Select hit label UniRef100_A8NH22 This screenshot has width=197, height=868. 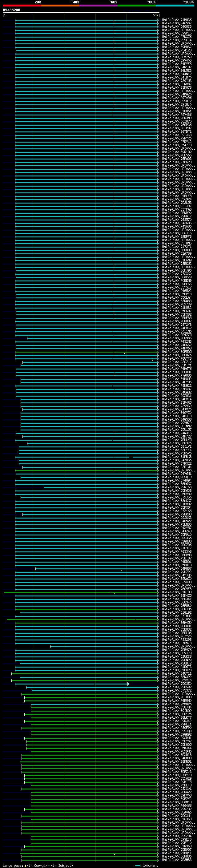point(176,386)
